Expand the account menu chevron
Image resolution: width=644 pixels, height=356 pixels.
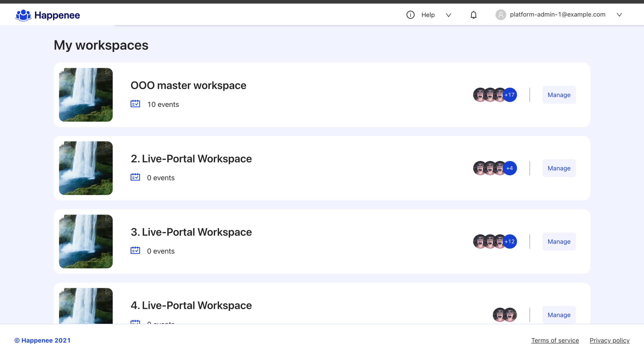coord(619,15)
